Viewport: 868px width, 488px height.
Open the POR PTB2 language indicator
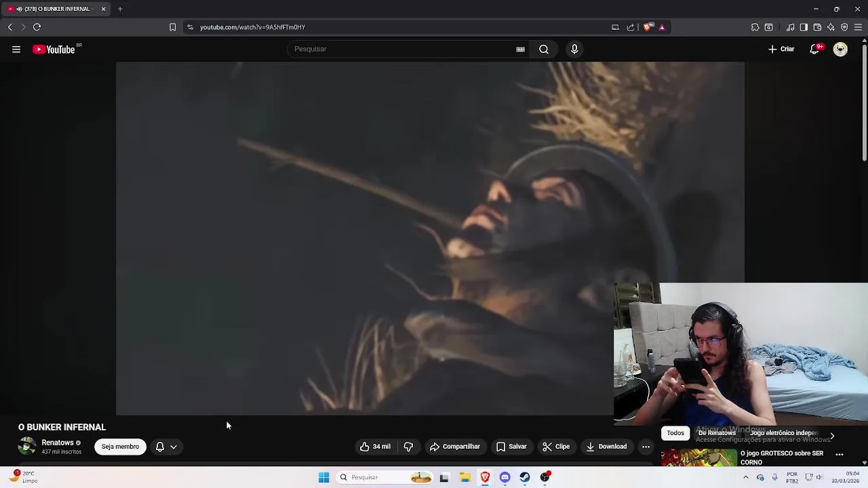coord(792,477)
